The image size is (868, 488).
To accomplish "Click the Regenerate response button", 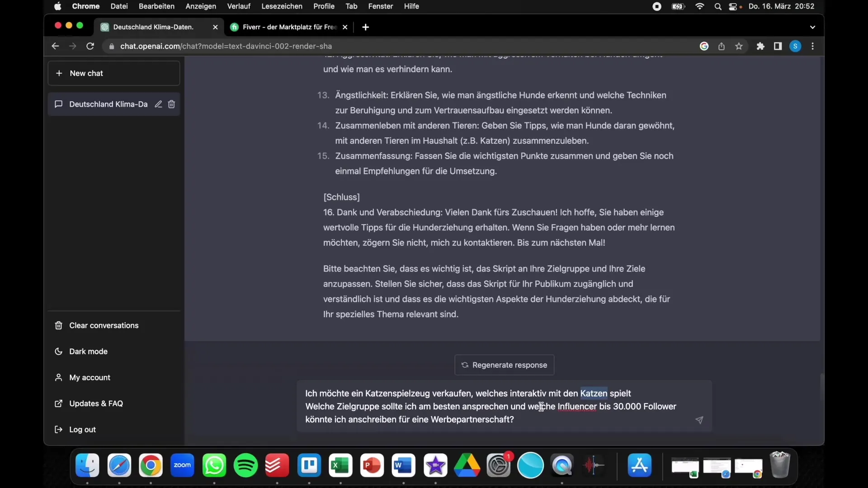I will (505, 365).
